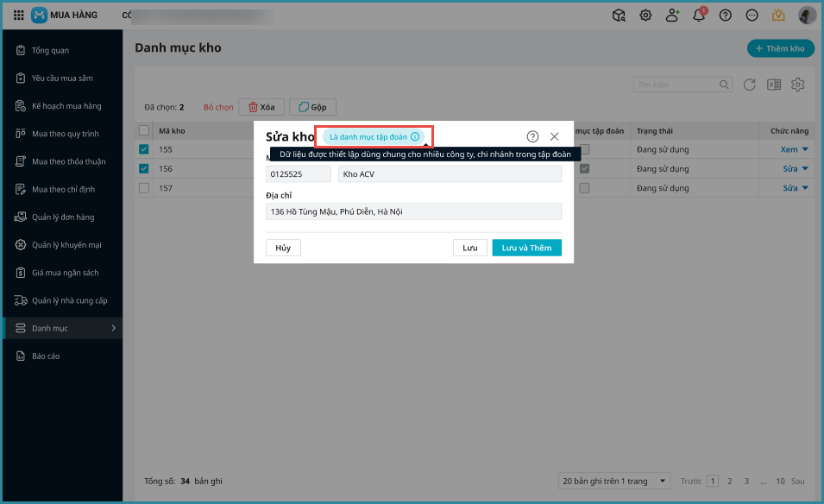Image resolution: width=824 pixels, height=504 pixels.
Task: Click Gộp merge button
Action: click(x=312, y=107)
